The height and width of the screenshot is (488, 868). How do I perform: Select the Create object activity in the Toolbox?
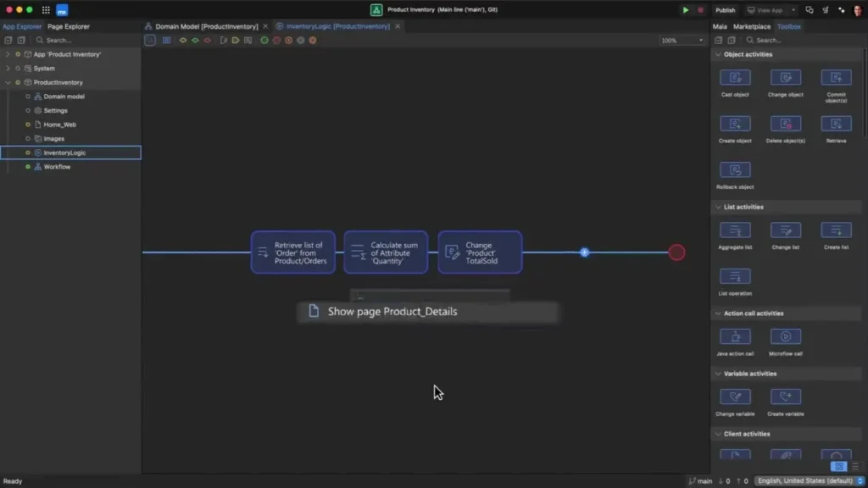coord(735,125)
